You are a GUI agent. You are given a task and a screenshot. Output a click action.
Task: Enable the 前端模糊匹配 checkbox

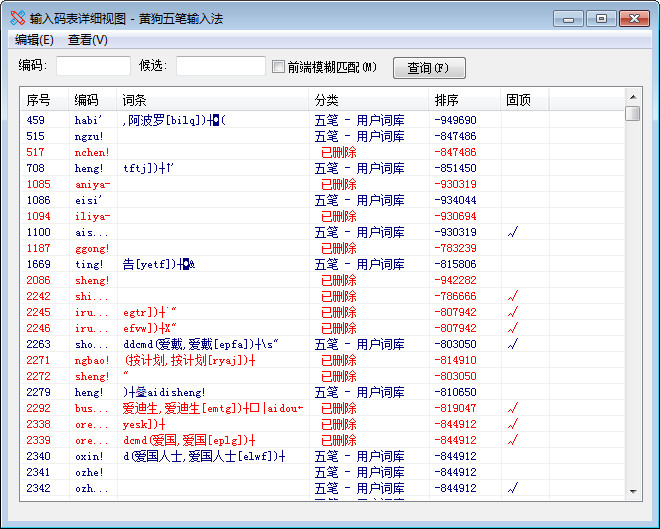tap(279, 67)
